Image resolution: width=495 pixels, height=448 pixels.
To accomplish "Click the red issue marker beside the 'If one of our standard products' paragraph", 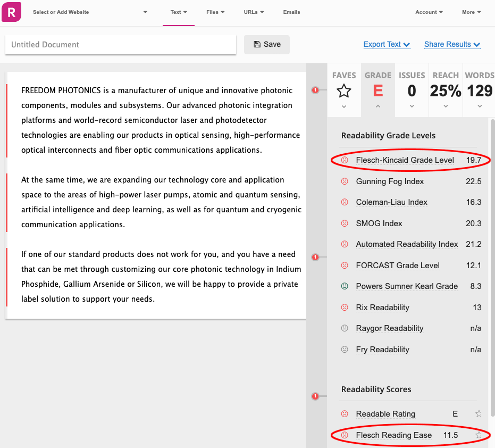I will coord(315,257).
